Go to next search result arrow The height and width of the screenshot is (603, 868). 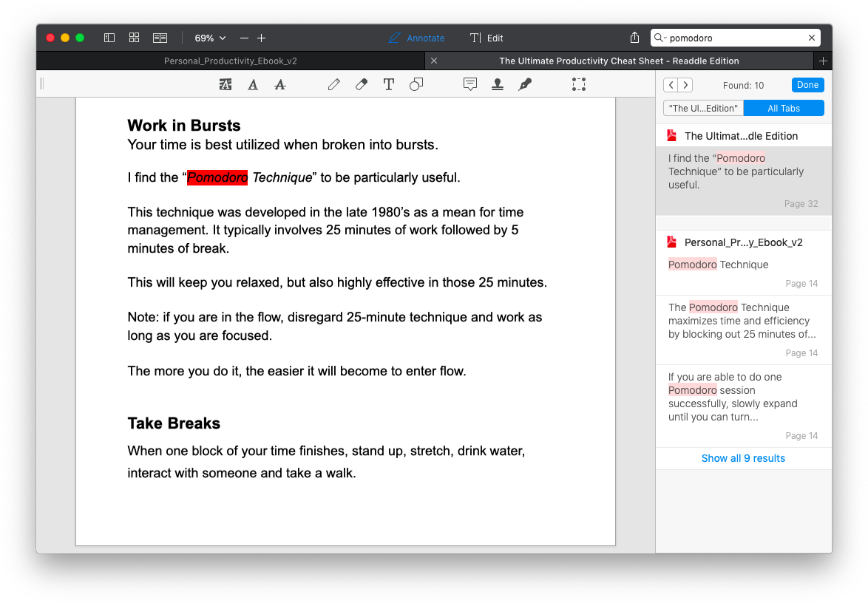tap(685, 85)
